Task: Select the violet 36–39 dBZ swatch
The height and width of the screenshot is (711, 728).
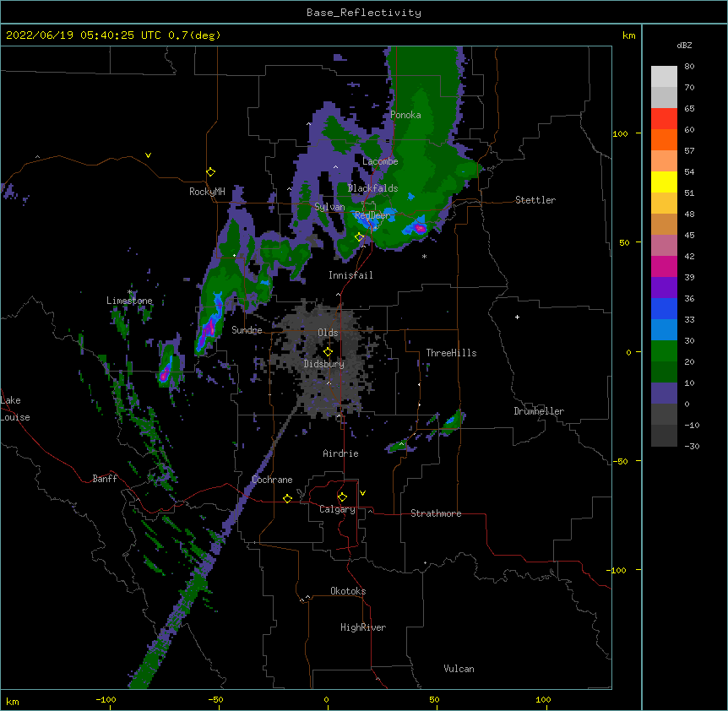Action: coord(664,287)
